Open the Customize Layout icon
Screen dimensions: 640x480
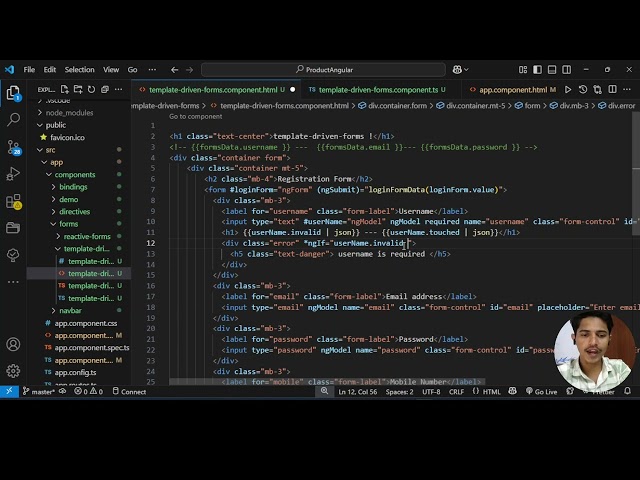pyautogui.click(x=523, y=70)
